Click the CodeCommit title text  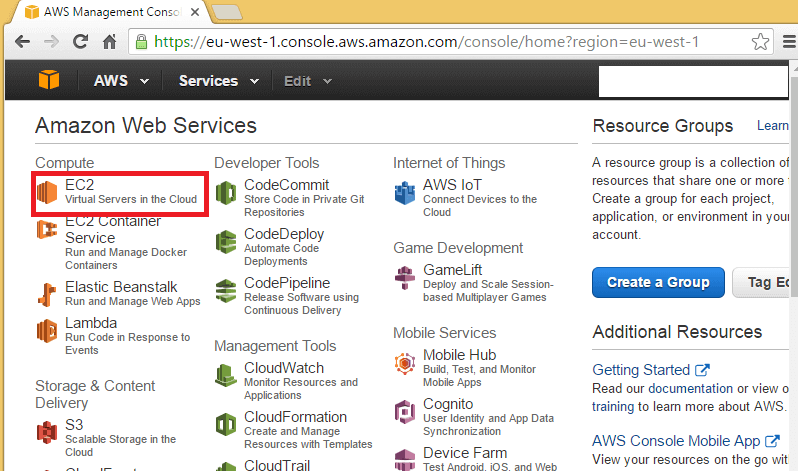[x=287, y=185]
